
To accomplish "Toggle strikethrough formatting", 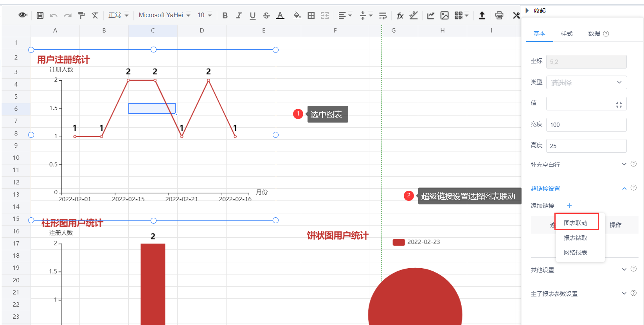I will point(266,15).
